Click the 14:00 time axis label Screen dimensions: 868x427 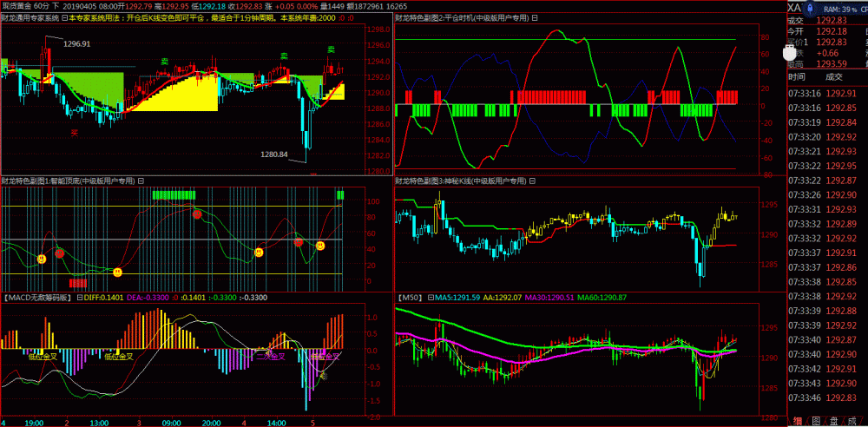point(275,423)
